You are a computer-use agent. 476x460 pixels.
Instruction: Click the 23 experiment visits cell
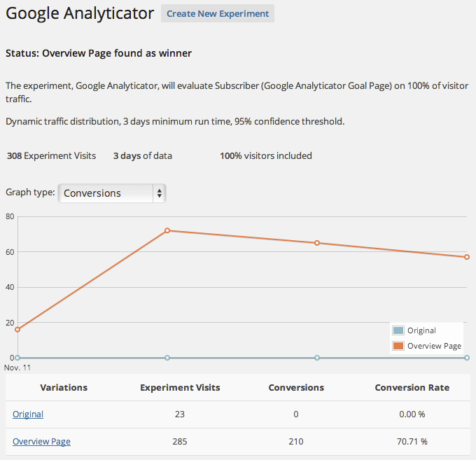[x=180, y=414]
